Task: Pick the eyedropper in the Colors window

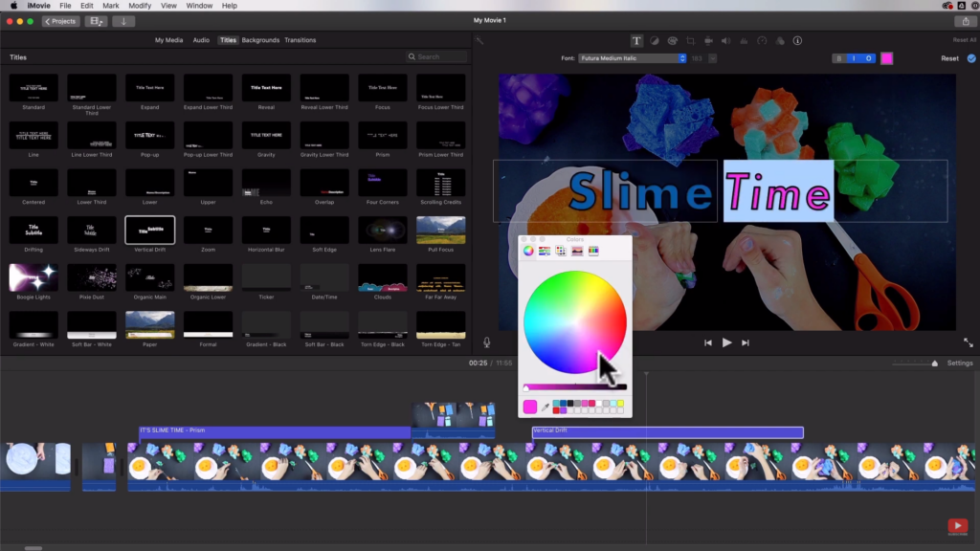Action: (545, 408)
